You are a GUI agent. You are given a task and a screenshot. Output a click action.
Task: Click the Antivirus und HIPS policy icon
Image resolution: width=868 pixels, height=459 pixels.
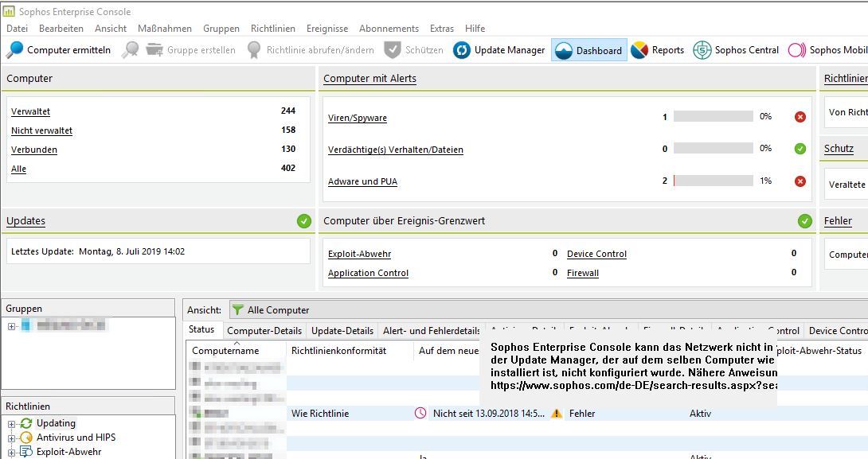(26, 438)
